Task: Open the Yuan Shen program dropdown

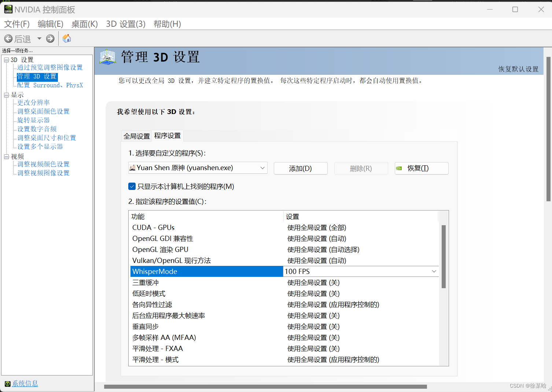Action: click(x=198, y=168)
